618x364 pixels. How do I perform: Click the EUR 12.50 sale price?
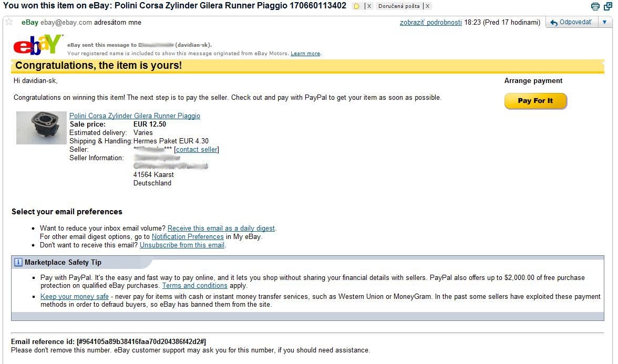150,124
